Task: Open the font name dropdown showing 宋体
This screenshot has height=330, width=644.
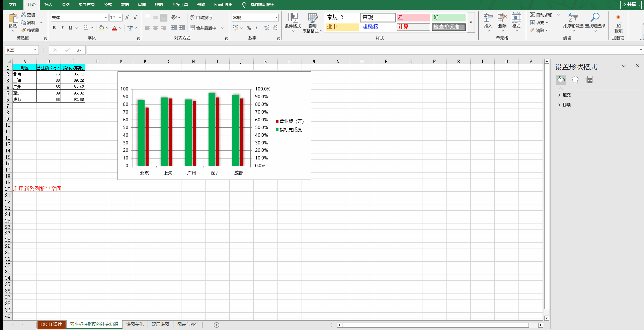Action: [106, 17]
